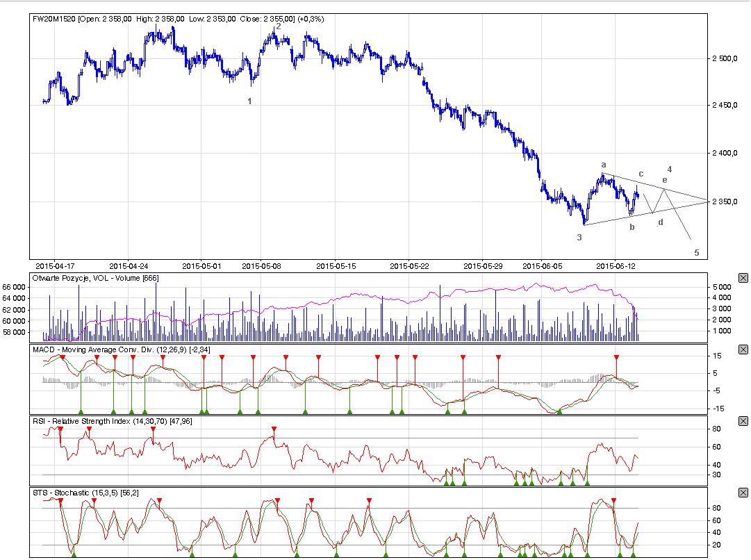Click triangle wave label 'a'
The image size is (751, 560).
[604, 165]
